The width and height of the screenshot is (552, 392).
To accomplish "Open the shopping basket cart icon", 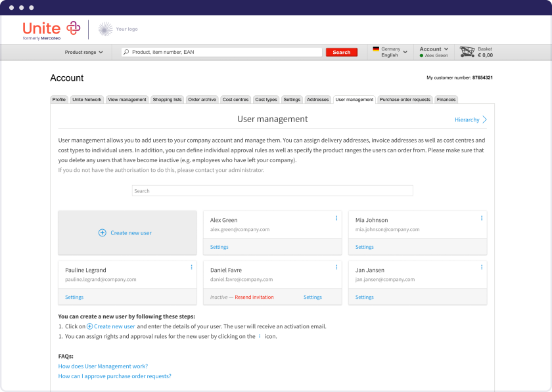I will pos(467,52).
